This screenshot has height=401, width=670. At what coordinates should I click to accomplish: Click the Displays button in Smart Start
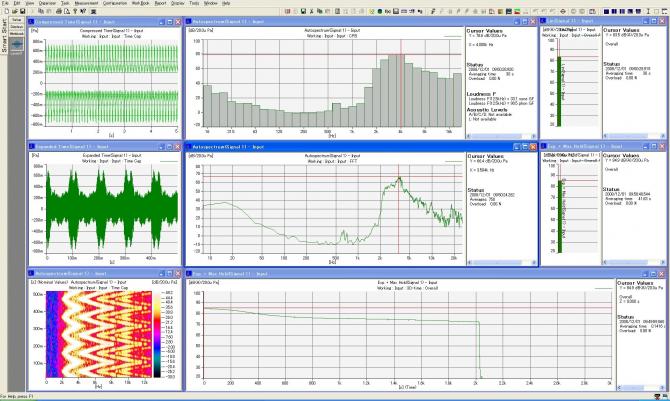(x=17, y=25)
